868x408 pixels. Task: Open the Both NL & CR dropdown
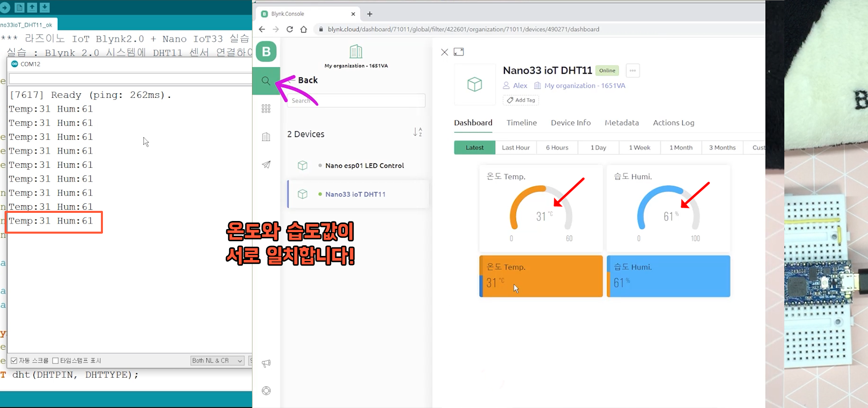coord(218,360)
